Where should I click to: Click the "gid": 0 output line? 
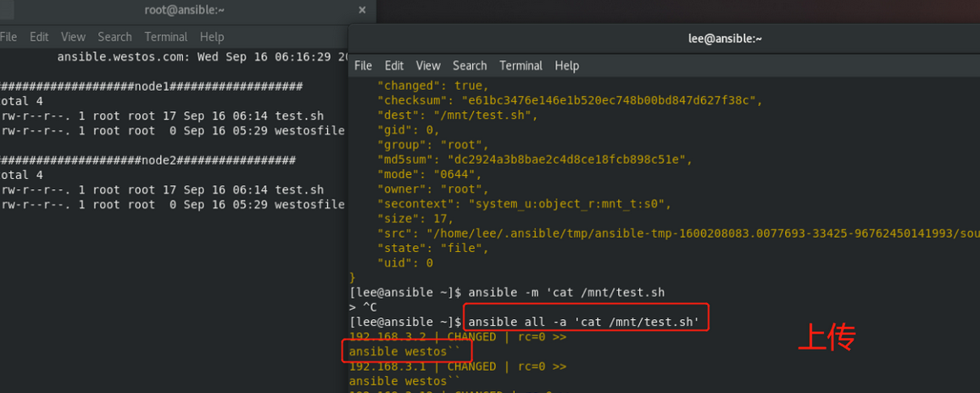409,130
